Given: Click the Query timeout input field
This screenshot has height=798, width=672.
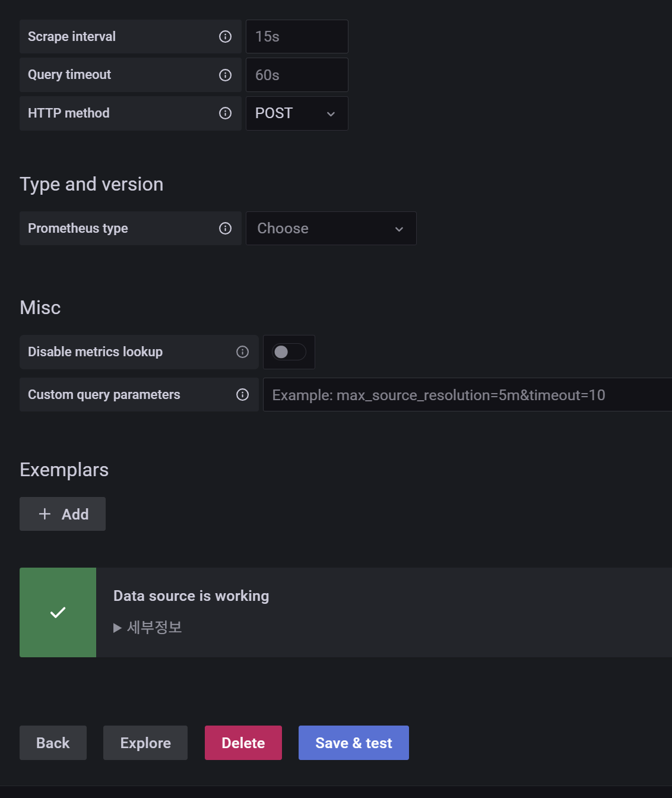Looking at the screenshot, I should pyautogui.click(x=297, y=75).
